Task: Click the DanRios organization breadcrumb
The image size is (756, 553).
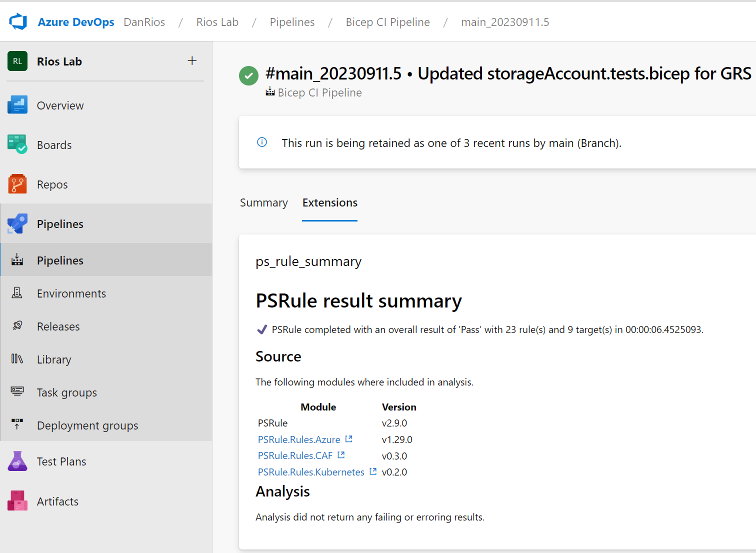Action: [x=144, y=22]
